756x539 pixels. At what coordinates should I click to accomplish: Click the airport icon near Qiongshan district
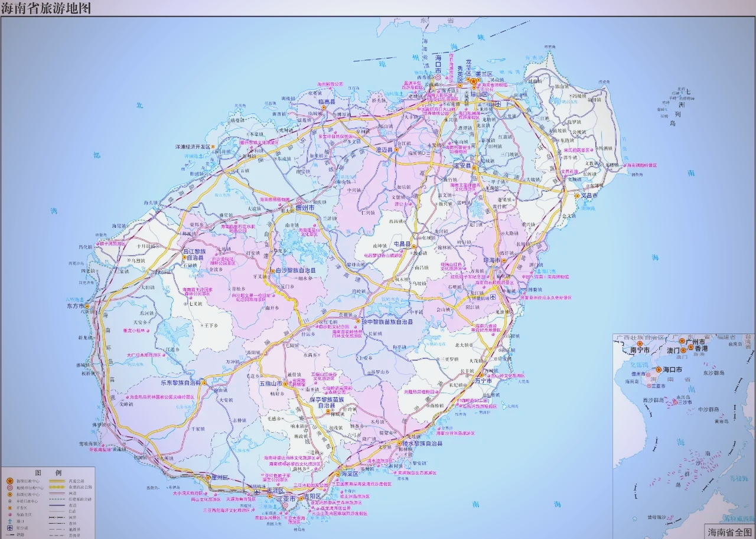497,104
